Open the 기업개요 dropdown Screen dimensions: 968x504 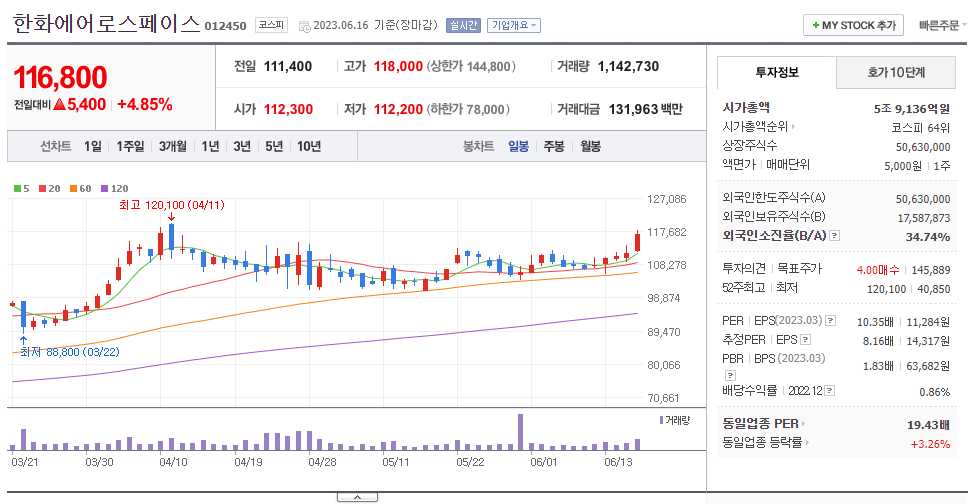coord(514,25)
